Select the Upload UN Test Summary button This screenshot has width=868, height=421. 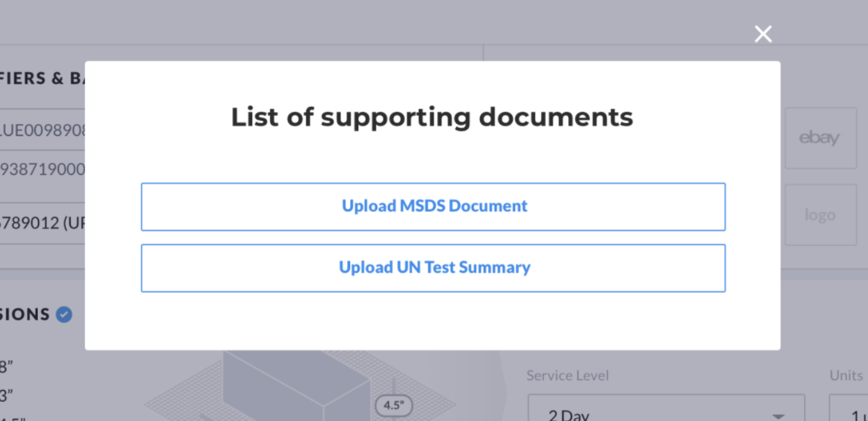click(433, 268)
